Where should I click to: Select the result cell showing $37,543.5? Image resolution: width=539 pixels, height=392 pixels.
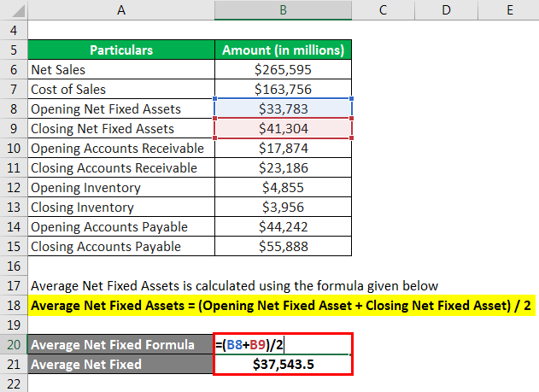[283, 365]
